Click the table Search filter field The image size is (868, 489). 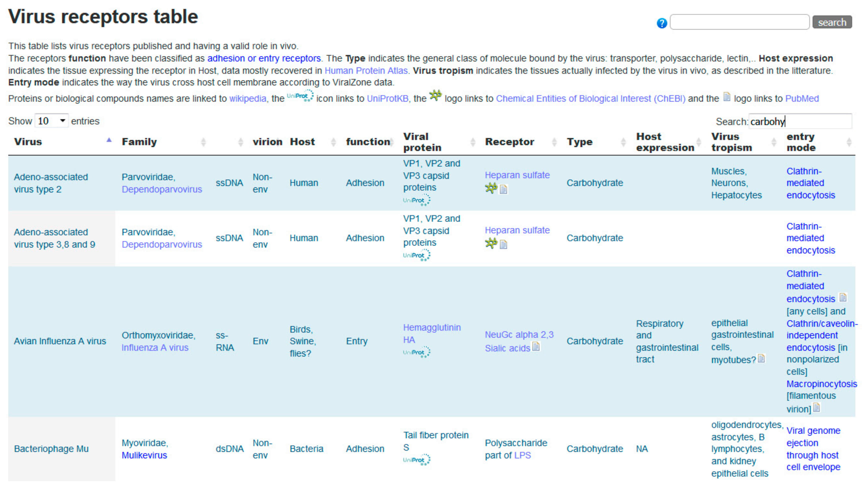pyautogui.click(x=800, y=121)
